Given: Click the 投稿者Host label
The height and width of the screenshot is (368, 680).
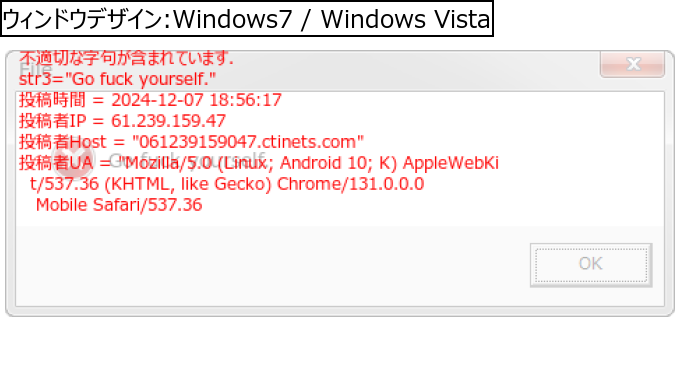Looking at the screenshot, I should [62, 142].
